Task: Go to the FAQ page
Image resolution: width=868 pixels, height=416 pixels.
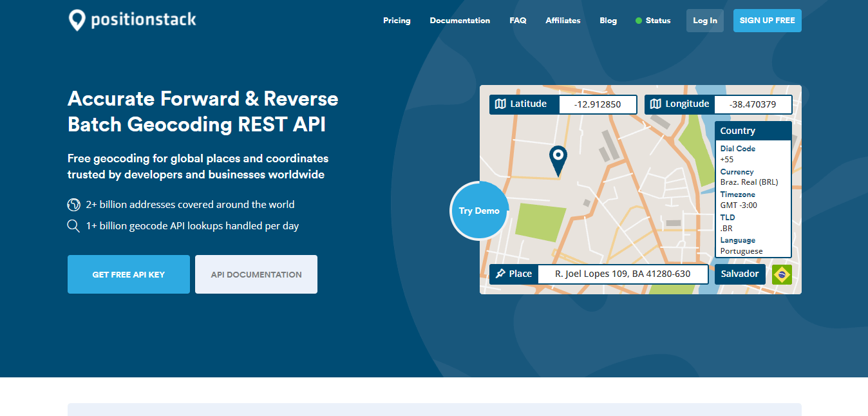Action: tap(518, 21)
